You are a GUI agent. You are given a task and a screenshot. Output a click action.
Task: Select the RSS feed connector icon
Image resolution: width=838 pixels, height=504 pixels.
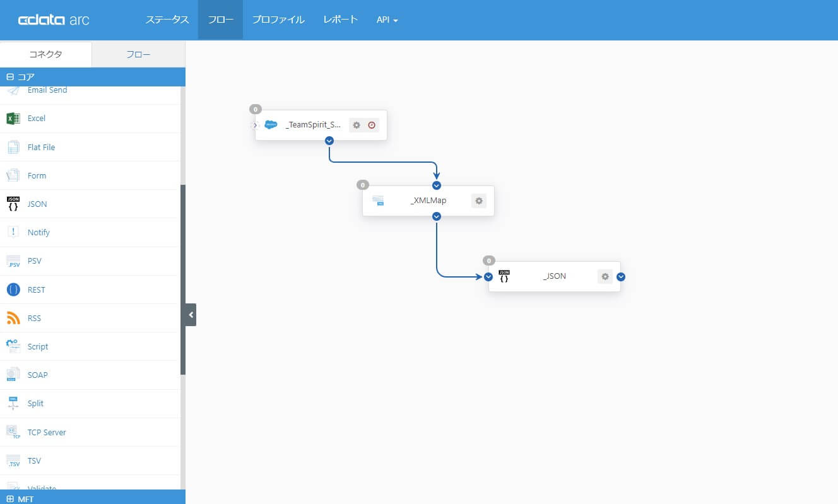pos(13,318)
